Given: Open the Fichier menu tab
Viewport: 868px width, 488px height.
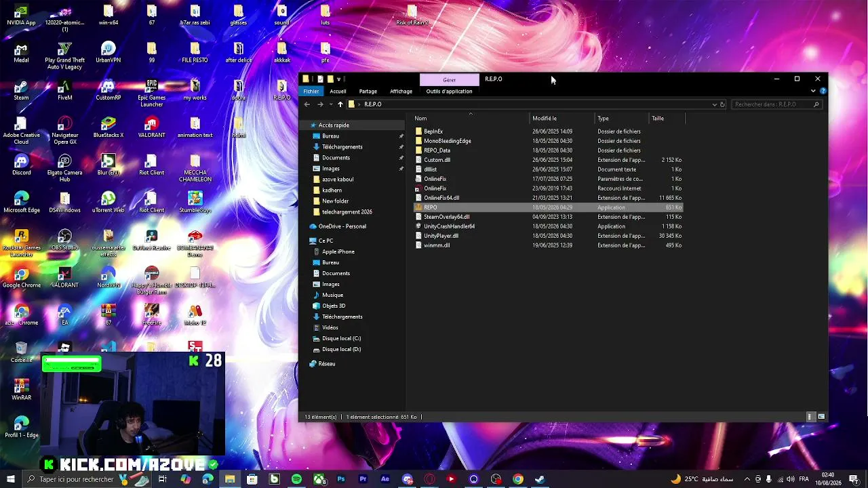Looking at the screenshot, I should point(311,91).
